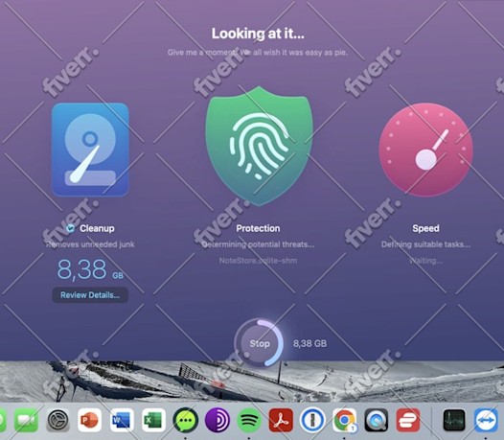Click the Speed heading
This screenshot has height=440, width=504.
click(x=425, y=228)
